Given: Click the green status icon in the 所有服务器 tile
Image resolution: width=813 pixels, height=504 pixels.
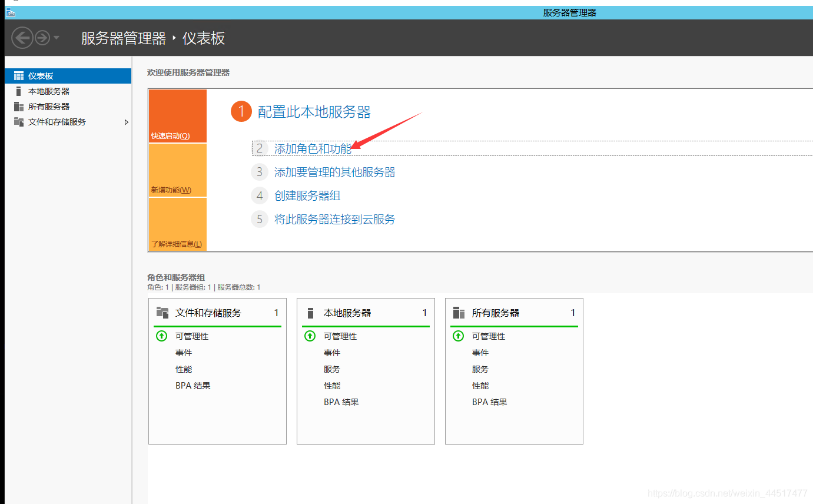Looking at the screenshot, I should pyautogui.click(x=458, y=336).
